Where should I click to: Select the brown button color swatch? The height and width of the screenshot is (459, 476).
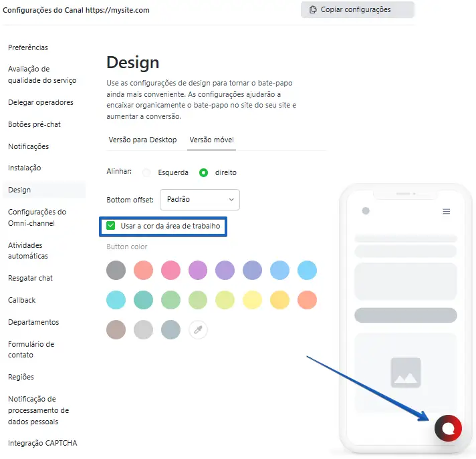pyautogui.click(x=116, y=329)
